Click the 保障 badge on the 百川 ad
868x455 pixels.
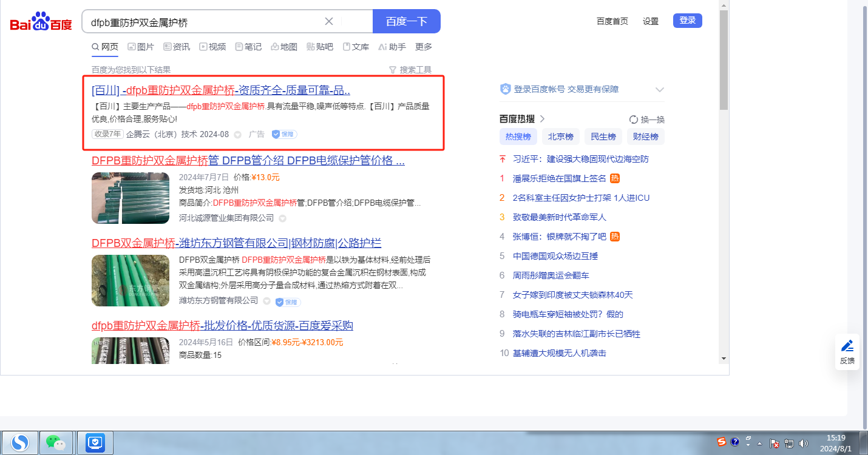[284, 134]
